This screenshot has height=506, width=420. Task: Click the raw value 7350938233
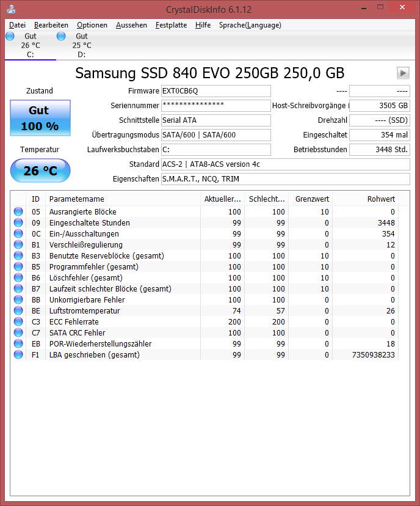pos(373,354)
